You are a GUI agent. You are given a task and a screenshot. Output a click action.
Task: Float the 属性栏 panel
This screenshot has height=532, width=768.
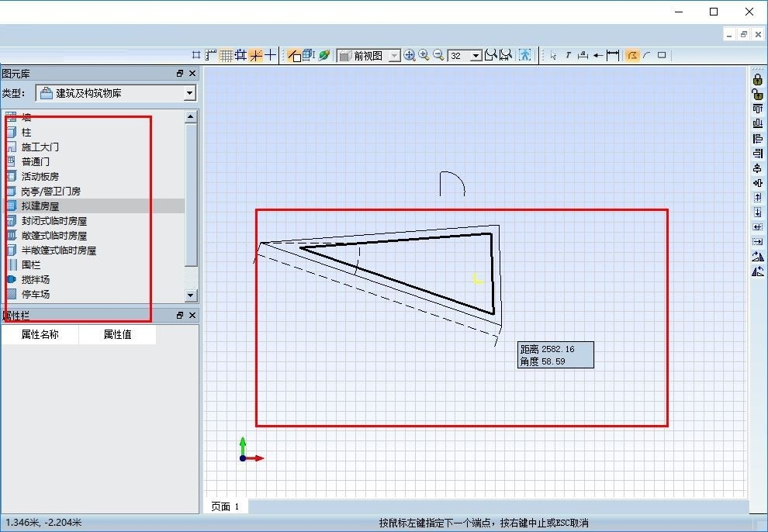pyautogui.click(x=180, y=315)
